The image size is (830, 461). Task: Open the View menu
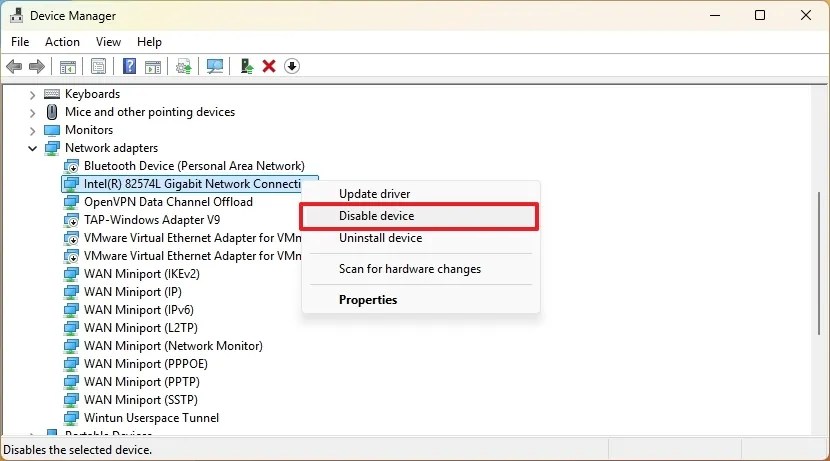point(108,42)
